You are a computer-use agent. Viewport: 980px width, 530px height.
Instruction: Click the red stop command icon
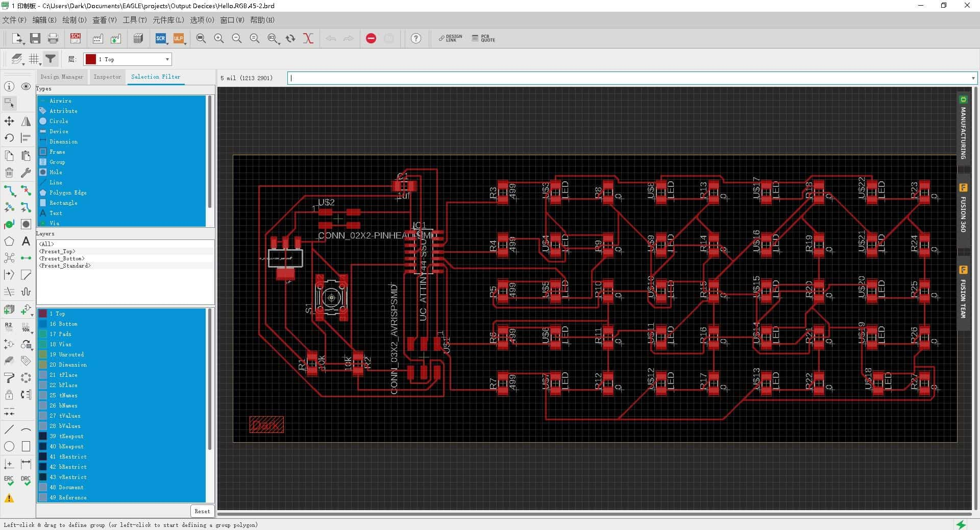[x=371, y=38]
